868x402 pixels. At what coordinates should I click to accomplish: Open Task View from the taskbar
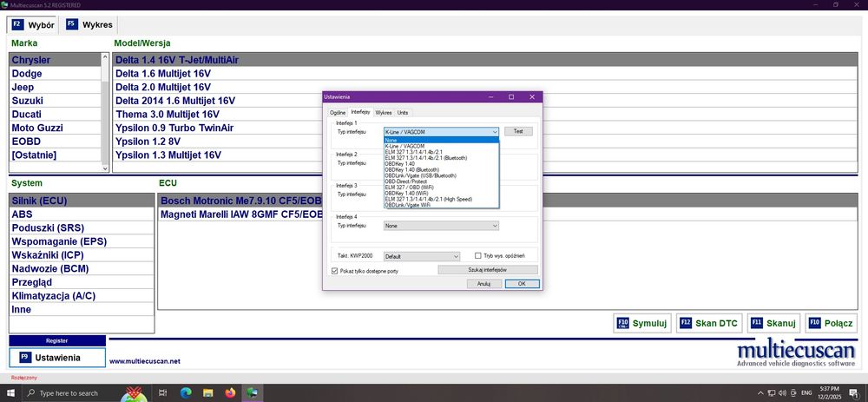coord(163,392)
